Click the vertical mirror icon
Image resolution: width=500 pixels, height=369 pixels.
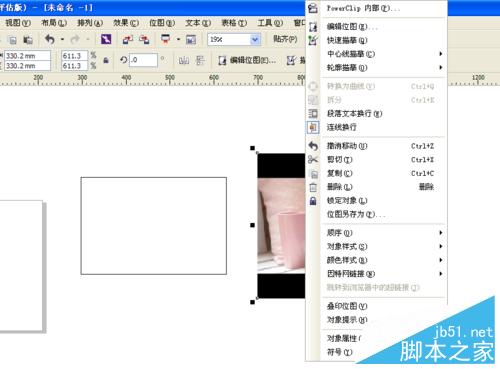point(200,60)
